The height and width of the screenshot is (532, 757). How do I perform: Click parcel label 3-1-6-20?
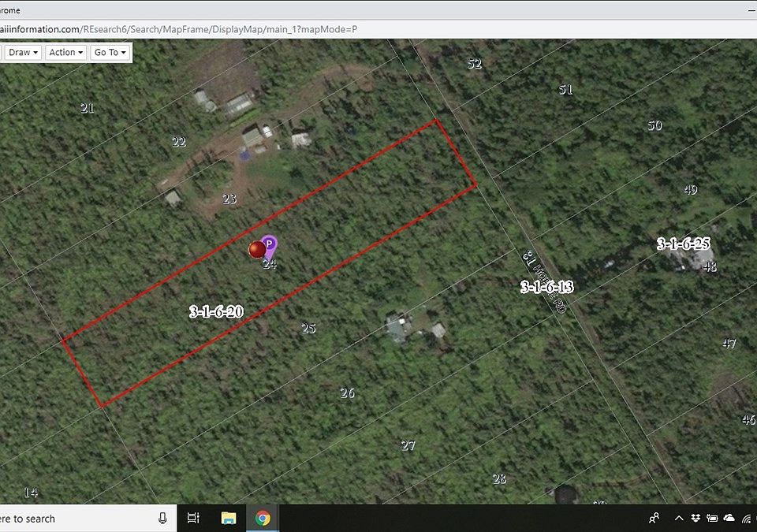[x=216, y=312]
